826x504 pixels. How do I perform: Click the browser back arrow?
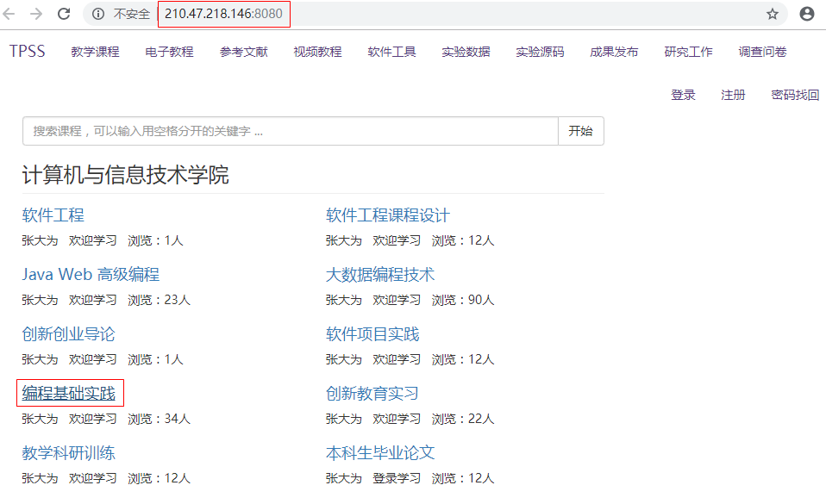click(9, 14)
